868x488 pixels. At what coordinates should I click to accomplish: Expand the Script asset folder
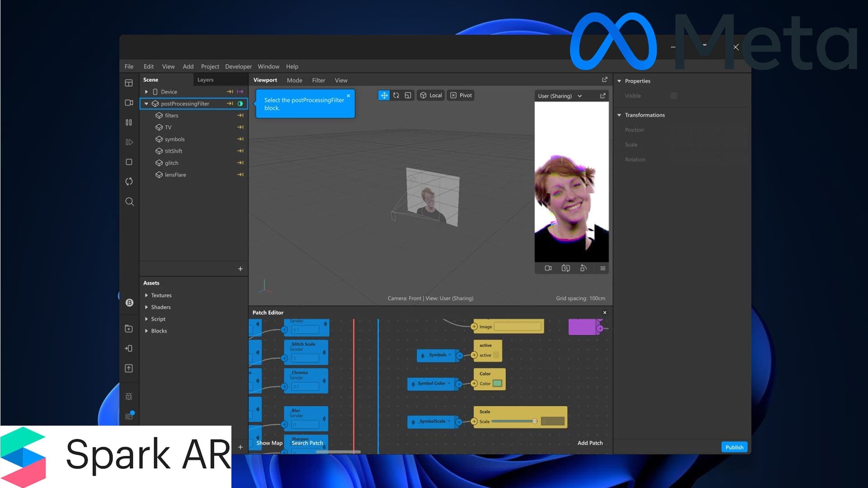tap(146, 319)
